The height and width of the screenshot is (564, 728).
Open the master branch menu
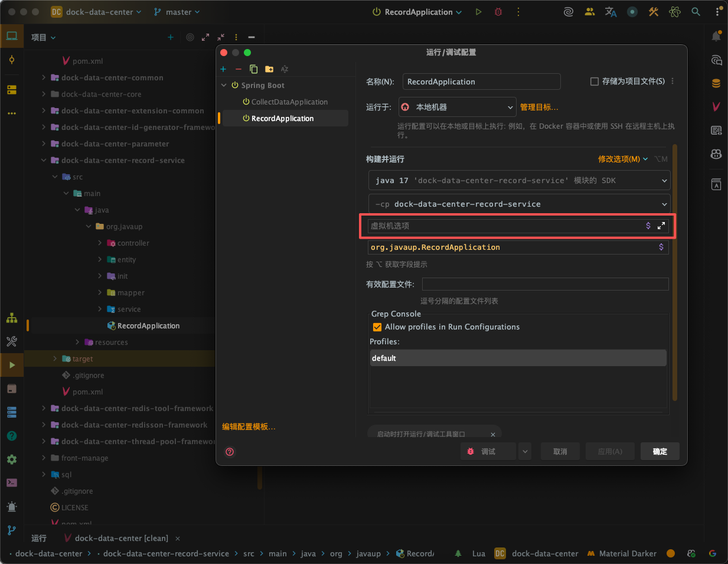coord(177,12)
